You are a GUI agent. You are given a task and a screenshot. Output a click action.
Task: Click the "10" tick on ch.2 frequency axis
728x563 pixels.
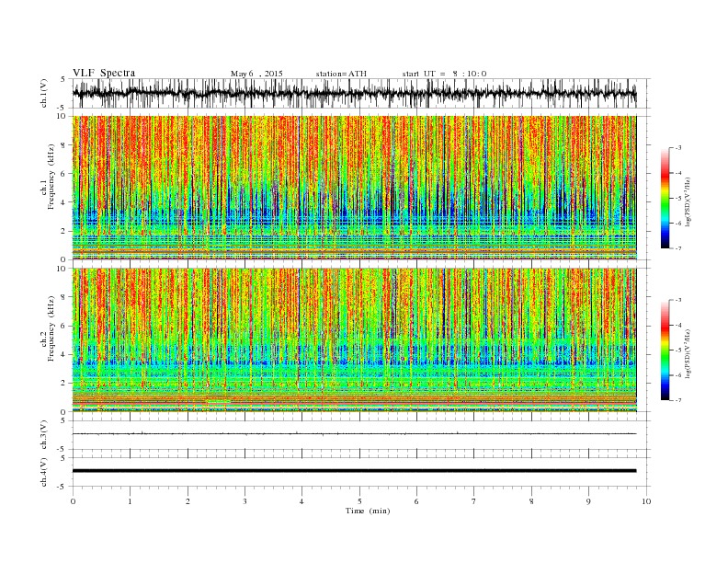(63, 269)
